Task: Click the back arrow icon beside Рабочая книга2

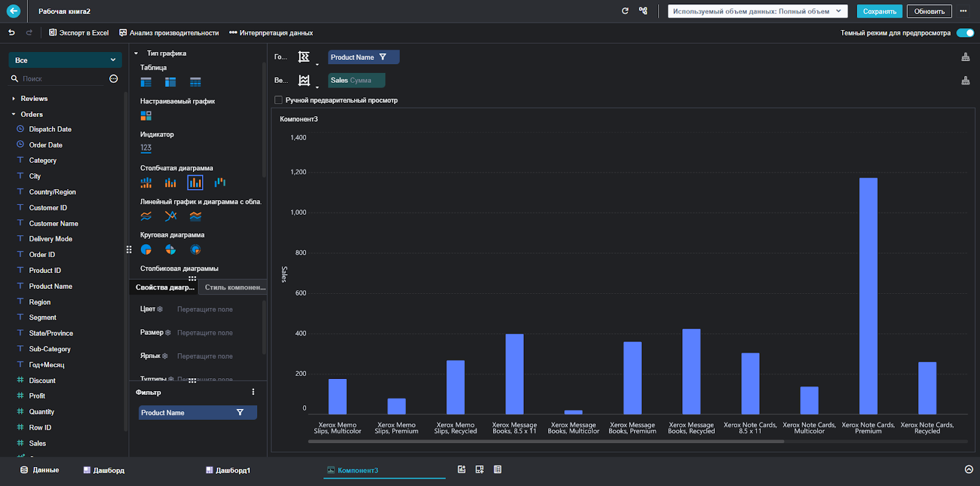Action: pyautogui.click(x=13, y=11)
